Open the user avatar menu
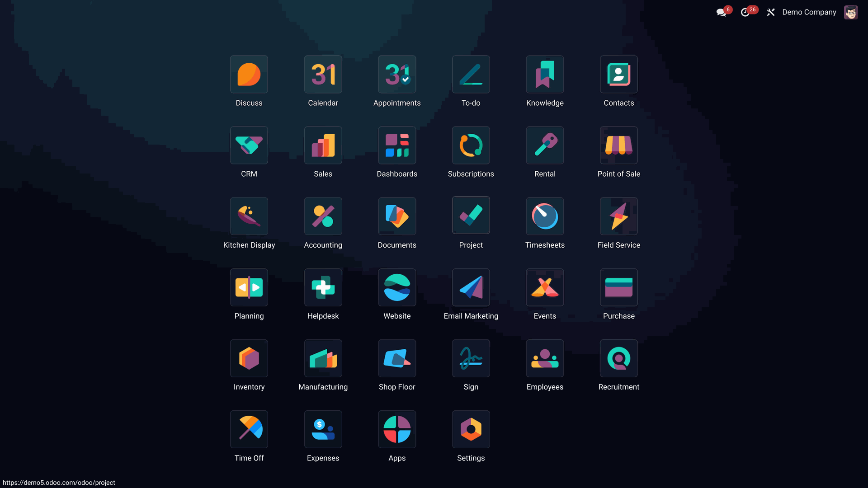The image size is (868, 488). [850, 13]
